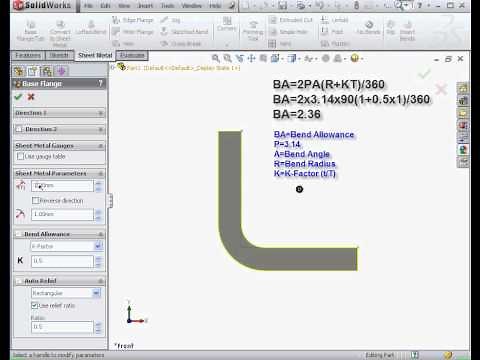Screen dimensions: 480x360
Task: Select the Jog tool
Action: click(170, 20)
